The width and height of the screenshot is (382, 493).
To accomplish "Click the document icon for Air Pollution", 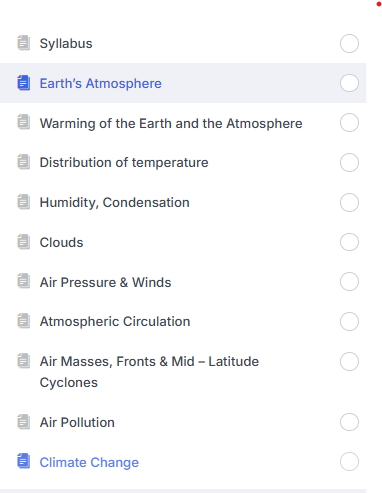I will 24,422.
